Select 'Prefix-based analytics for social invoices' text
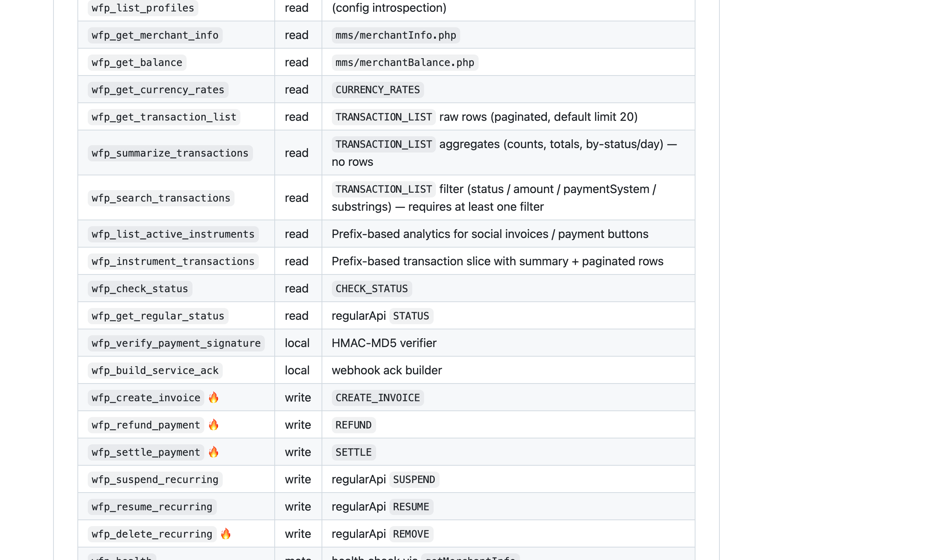Screen dimensions: 944x560 tap(440, 234)
